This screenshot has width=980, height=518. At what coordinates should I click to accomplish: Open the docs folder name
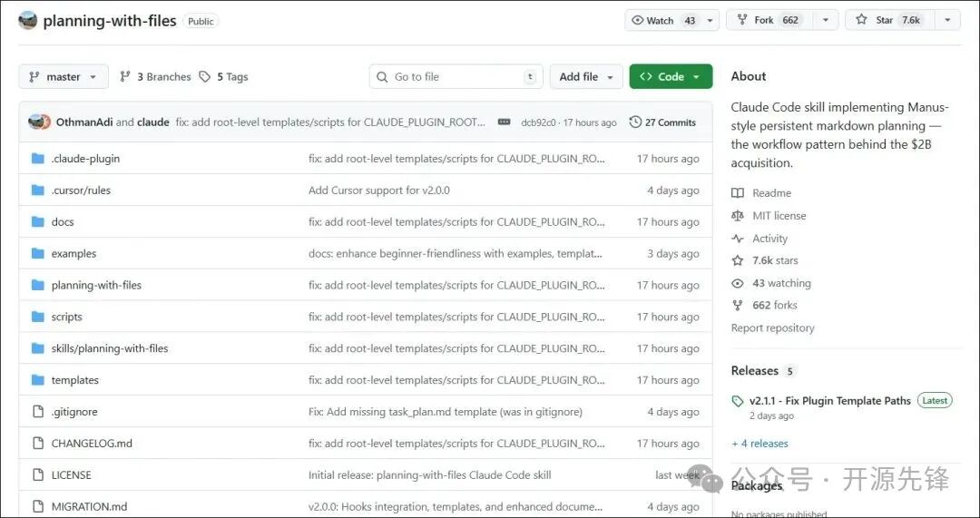click(63, 222)
